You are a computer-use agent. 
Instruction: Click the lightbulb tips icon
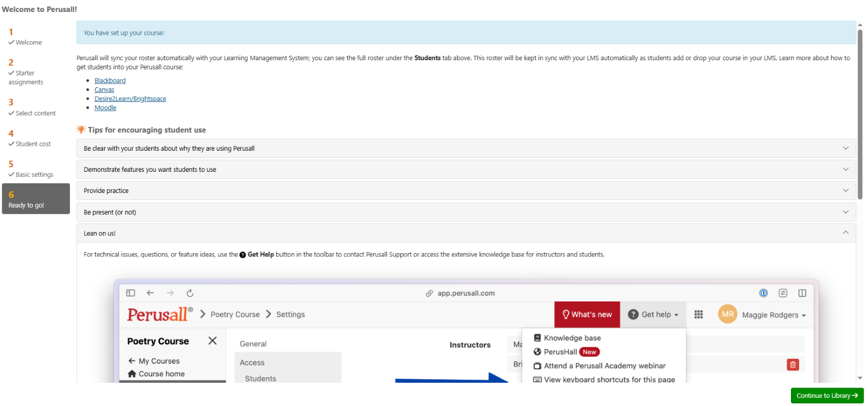click(x=81, y=130)
